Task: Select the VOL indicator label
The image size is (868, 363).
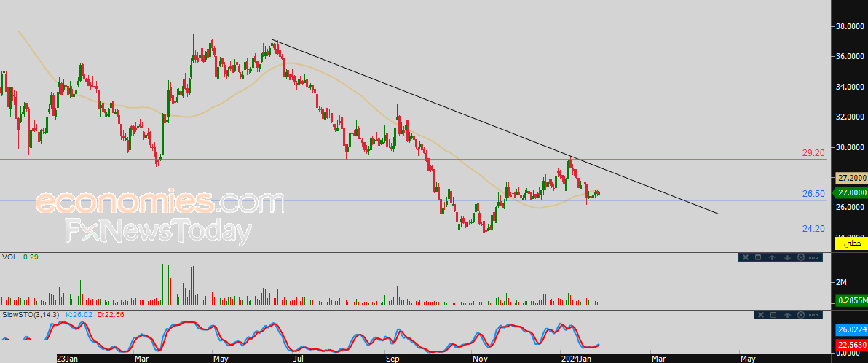Action: 9,257
